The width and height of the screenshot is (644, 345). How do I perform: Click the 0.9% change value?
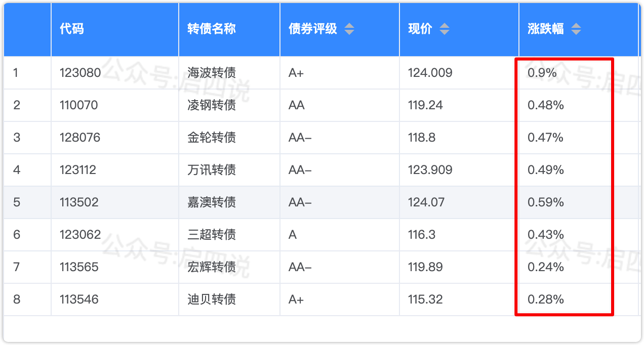[542, 73]
